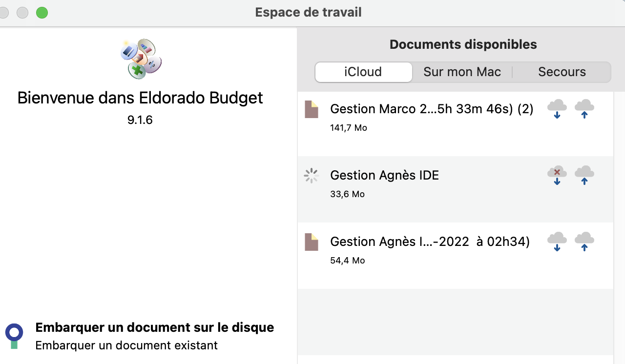Click the Documents disponibles heading

click(x=463, y=44)
